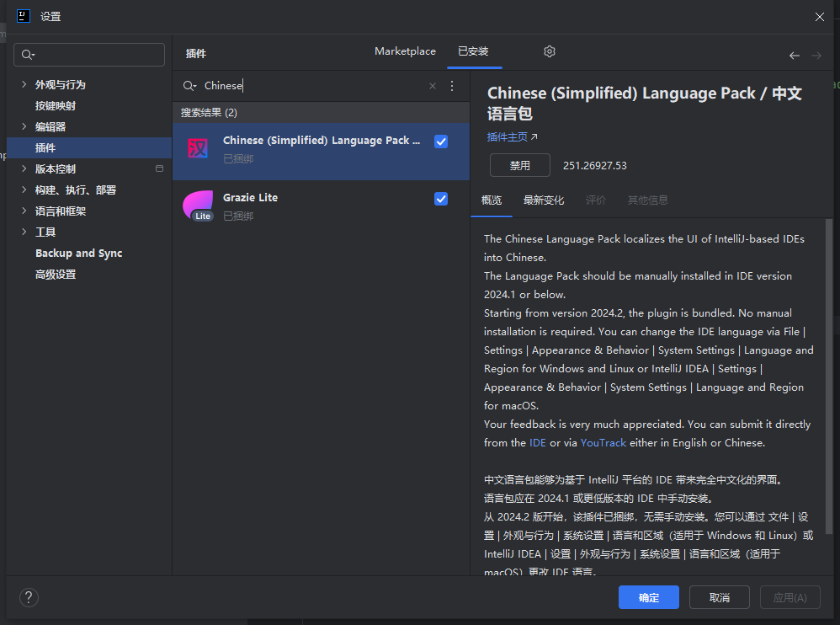
Task: Click the plugin search magnifier icon
Action: point(189,86)
